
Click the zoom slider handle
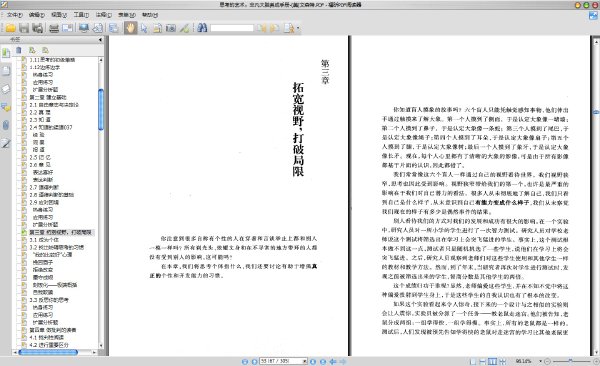click(570, 361)
